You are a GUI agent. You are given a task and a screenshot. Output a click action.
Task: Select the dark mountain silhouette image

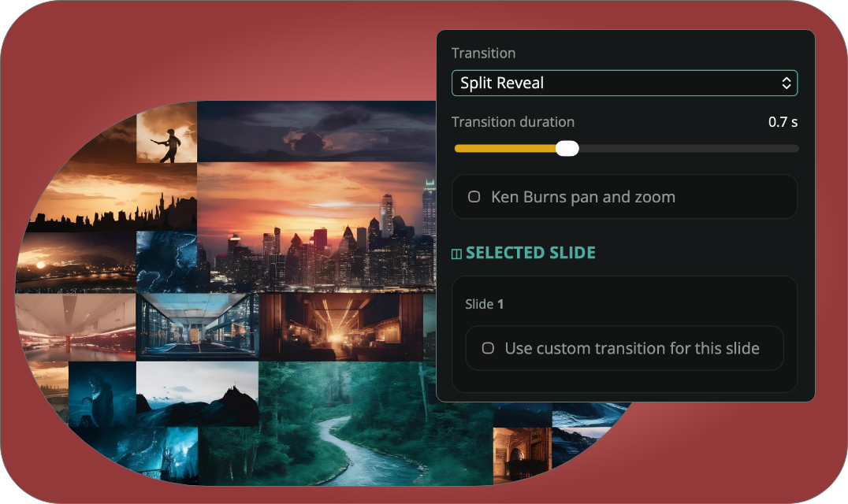click(197, 395)
